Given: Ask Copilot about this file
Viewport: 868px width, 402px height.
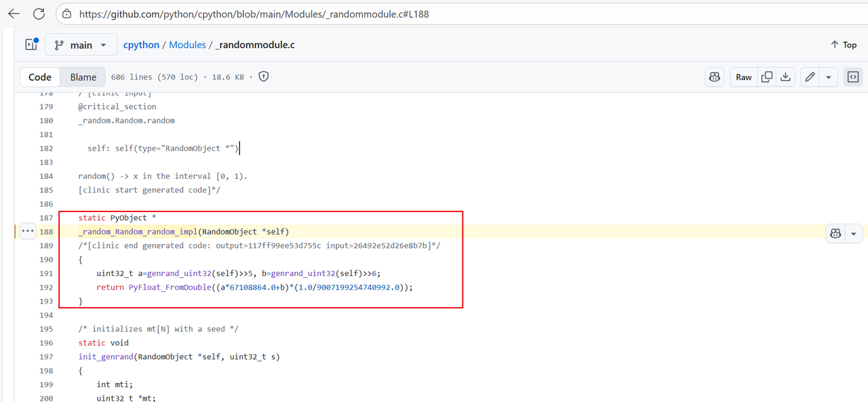Looking at the screenshot, I should [714, 77].
